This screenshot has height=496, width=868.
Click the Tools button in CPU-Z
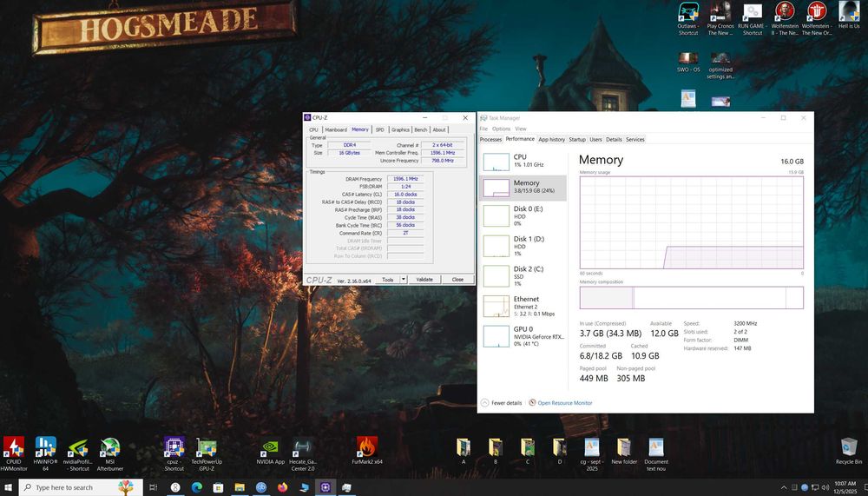click(387, 280)
